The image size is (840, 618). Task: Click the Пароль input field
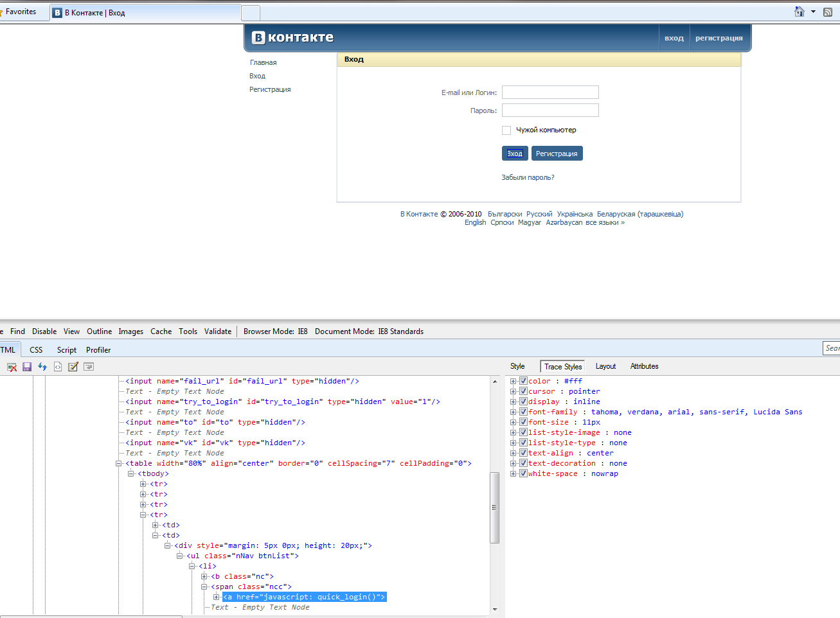click(x=550, y=110)
